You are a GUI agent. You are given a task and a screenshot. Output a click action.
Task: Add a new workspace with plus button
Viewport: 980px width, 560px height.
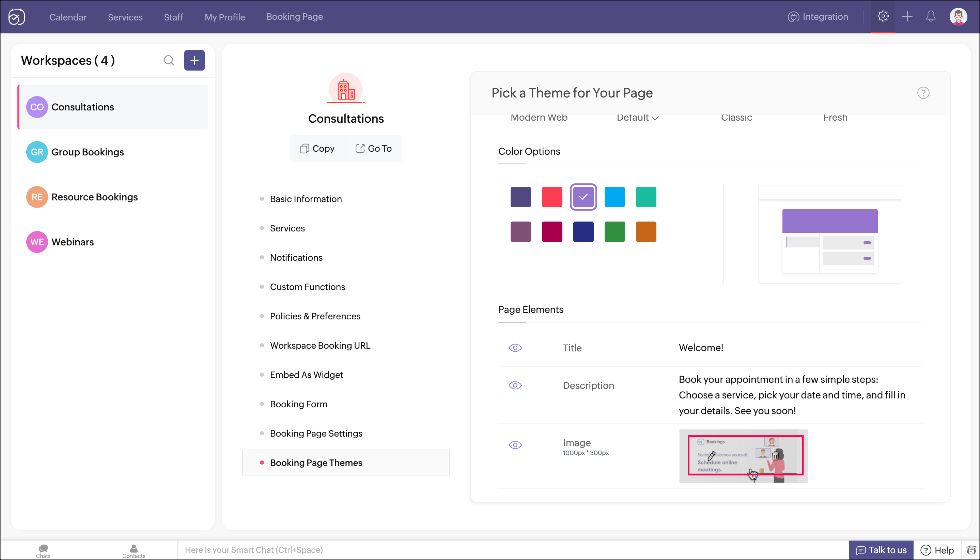pos(194,60)
